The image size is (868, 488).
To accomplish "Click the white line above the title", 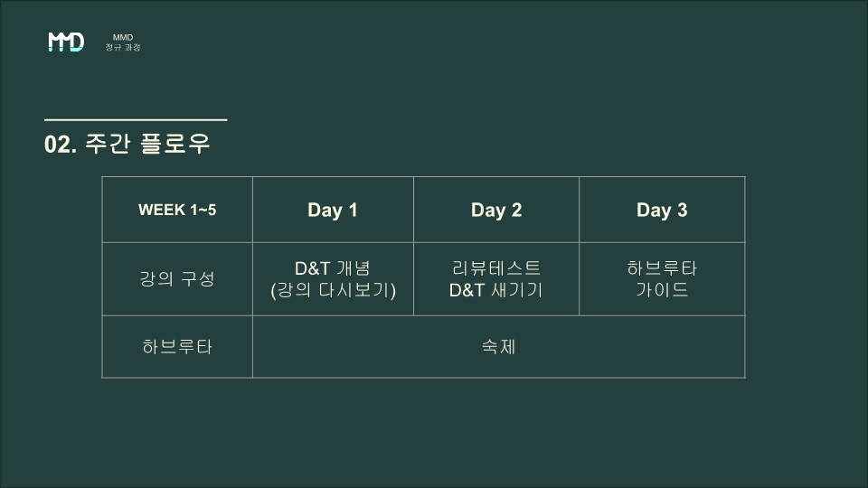I will point(136,119).
